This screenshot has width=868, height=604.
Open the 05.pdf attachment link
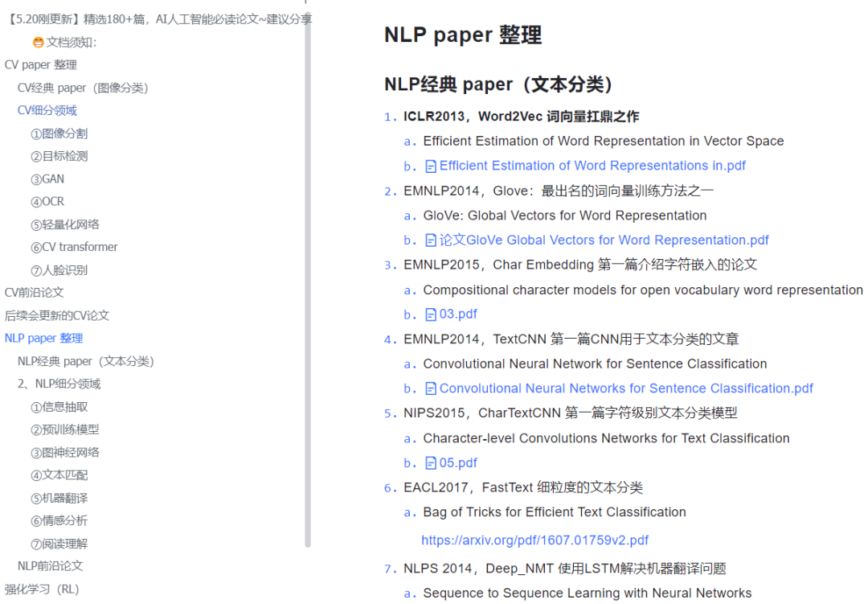pos(458,462)
